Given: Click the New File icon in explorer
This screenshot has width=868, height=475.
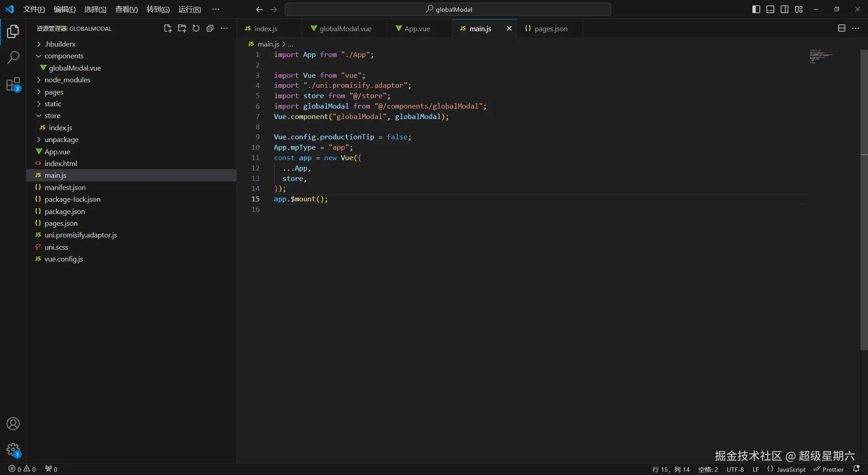Looking at the screenshot, I should tap(167, 28).
